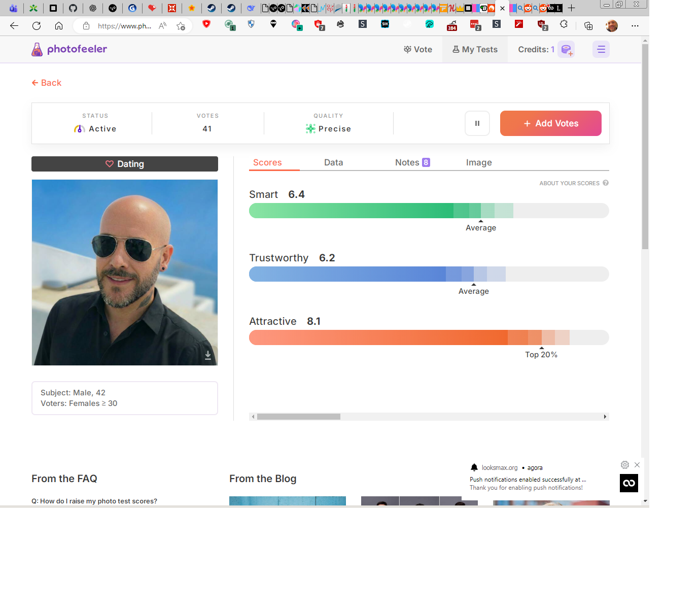Viewport: 700px width, 611px height.
Task: Click the photofeeler logo
Action: 69,49
